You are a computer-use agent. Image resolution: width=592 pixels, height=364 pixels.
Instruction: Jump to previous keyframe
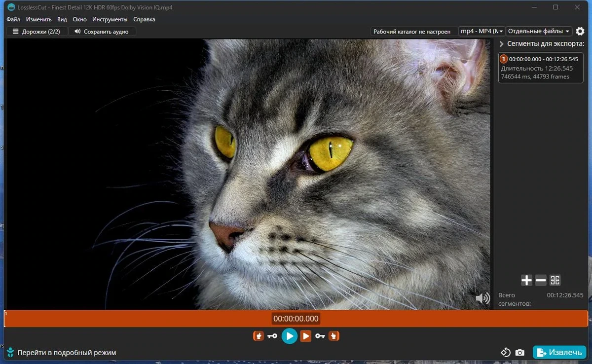[x=272, y=336]
